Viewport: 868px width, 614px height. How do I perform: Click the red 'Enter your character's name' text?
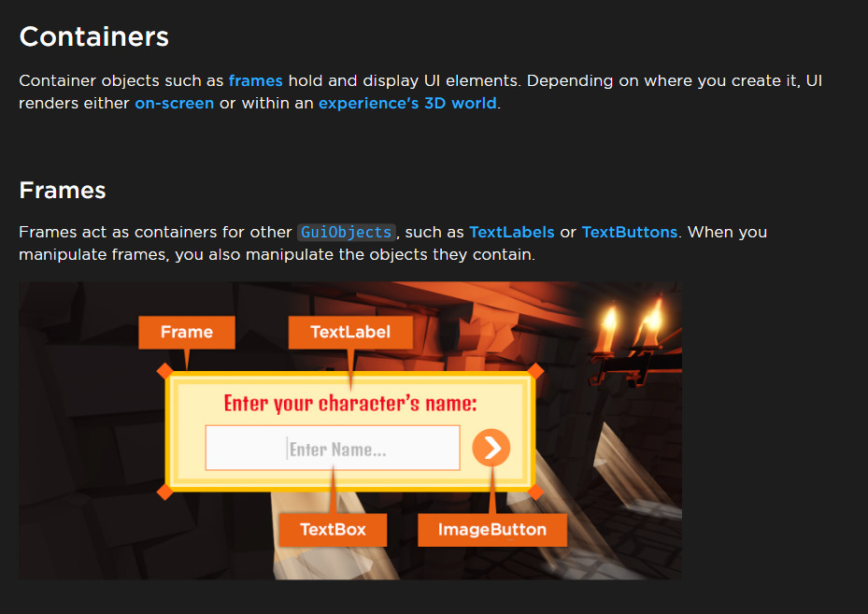(349, 403)
